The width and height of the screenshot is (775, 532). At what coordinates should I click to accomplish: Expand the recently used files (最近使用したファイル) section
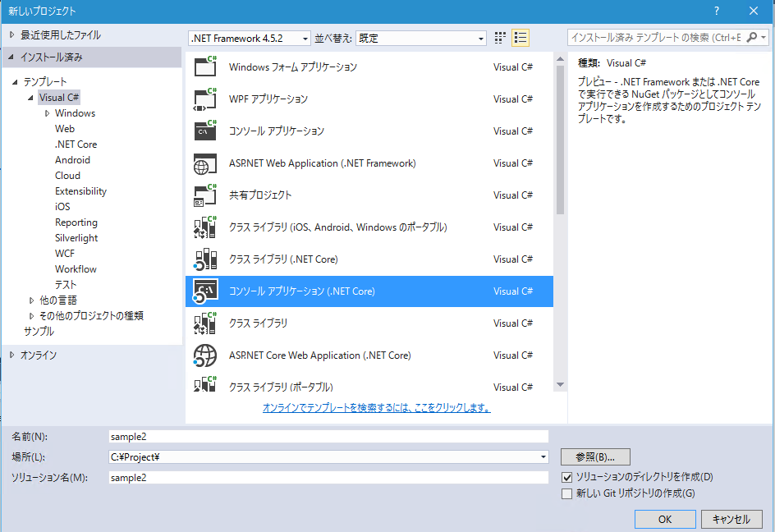coord(11,35)
